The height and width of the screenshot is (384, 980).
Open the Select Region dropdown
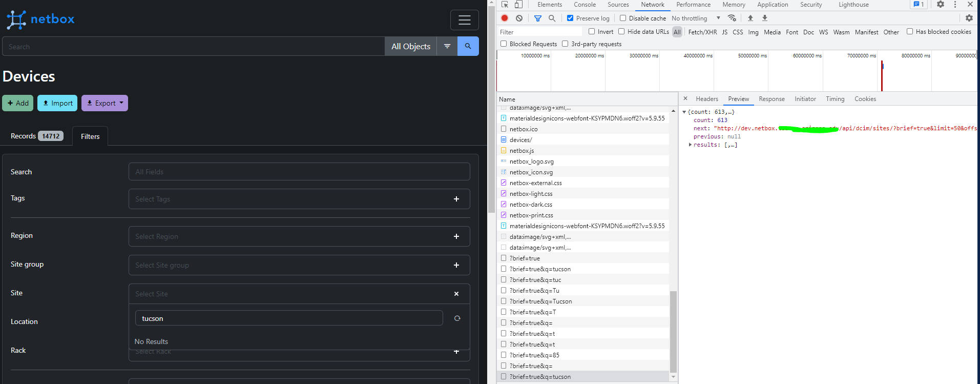(299, 236)
